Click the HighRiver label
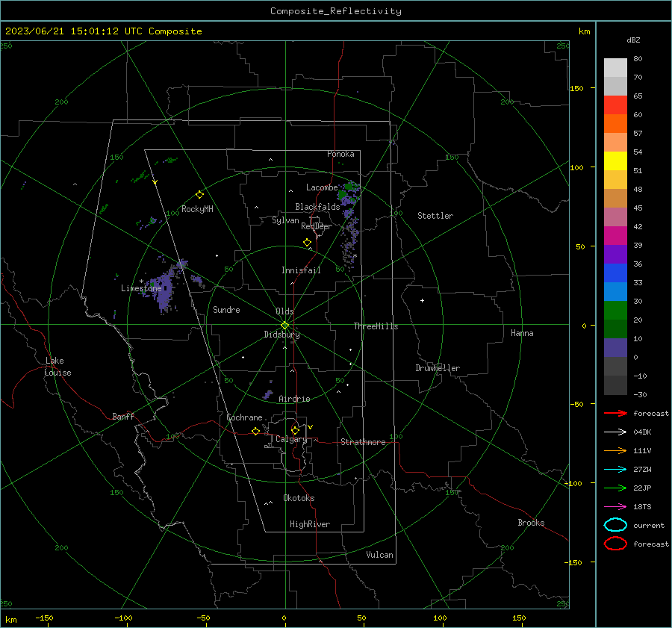Image resolution: width=672 pixels, height=628 pixels. coord(310,524)
